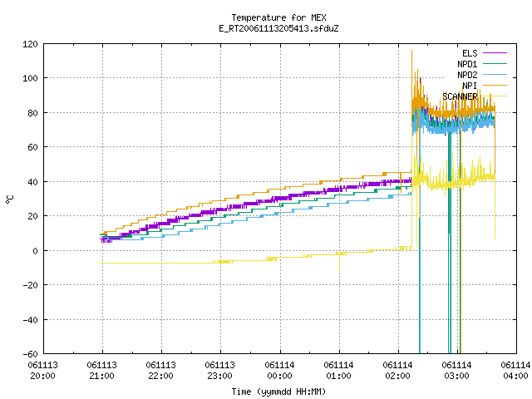Viewport: 532px width, 399px height.
Task: Click the y-axis label 20
Action: coord(32,216)
